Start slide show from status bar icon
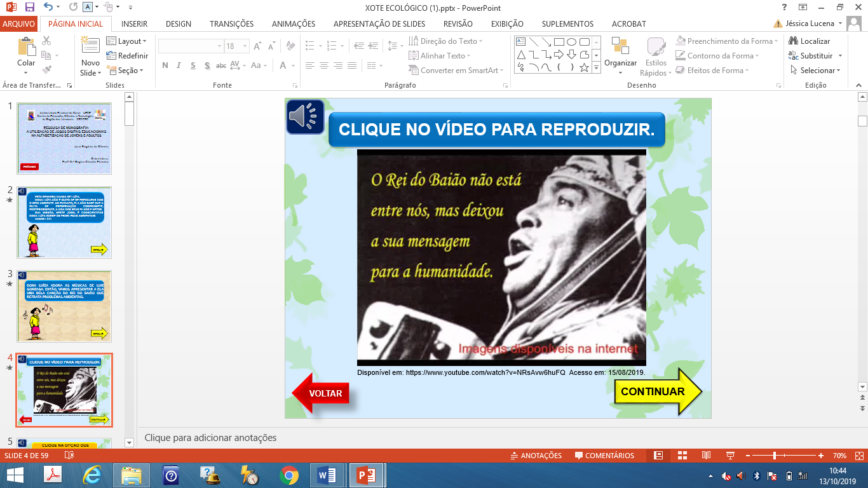Viewport: 868px width, 488px height. click(730, 456)
